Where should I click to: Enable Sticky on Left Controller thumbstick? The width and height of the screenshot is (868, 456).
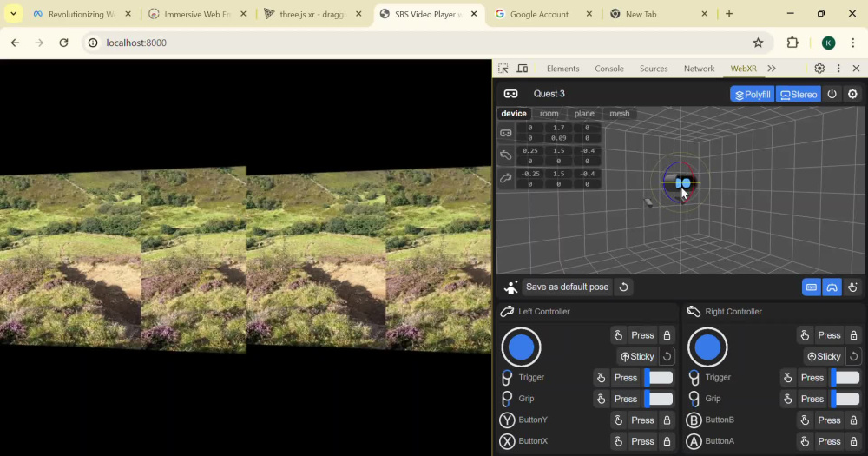637,357
